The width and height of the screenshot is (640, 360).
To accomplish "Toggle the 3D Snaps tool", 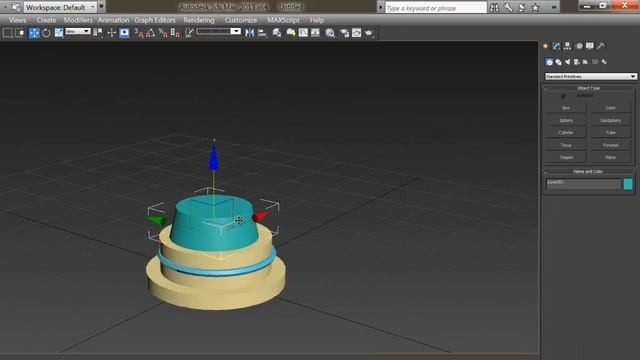I will [139, 33].
